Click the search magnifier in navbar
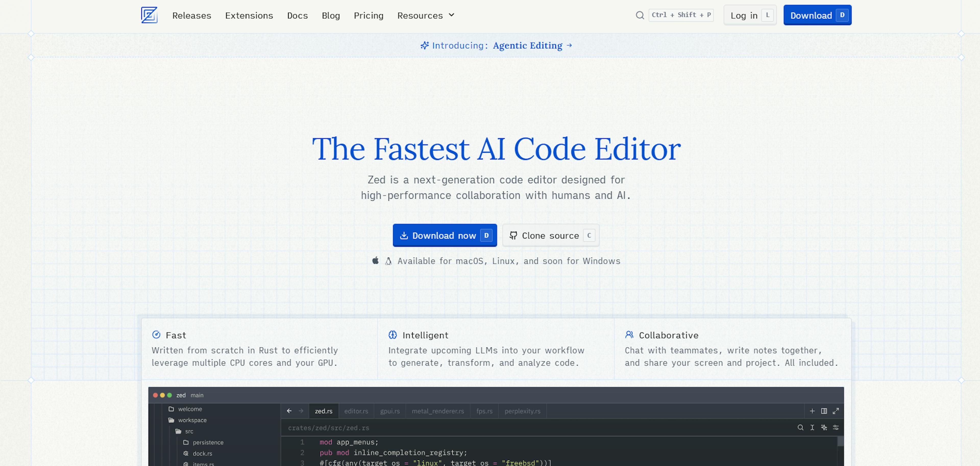The image size is (980, 466). pyautogui.click(x=640, y=15)
